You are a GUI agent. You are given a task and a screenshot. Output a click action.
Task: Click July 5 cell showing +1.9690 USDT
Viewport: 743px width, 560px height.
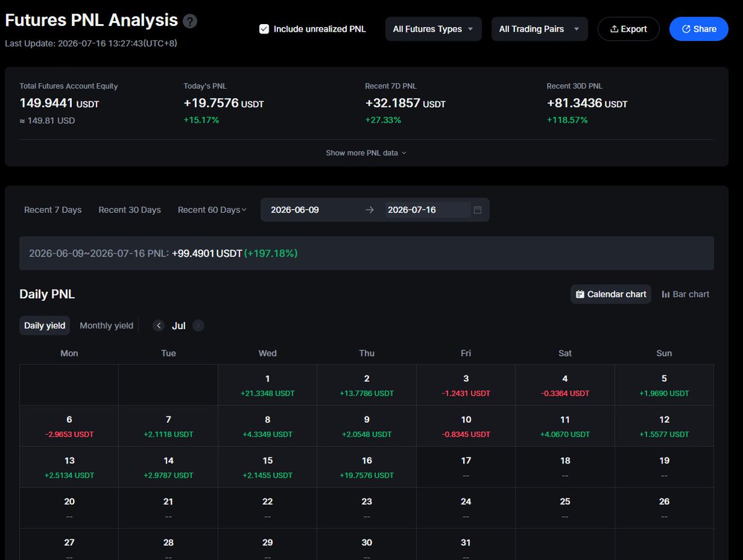(x=664, y=385)
